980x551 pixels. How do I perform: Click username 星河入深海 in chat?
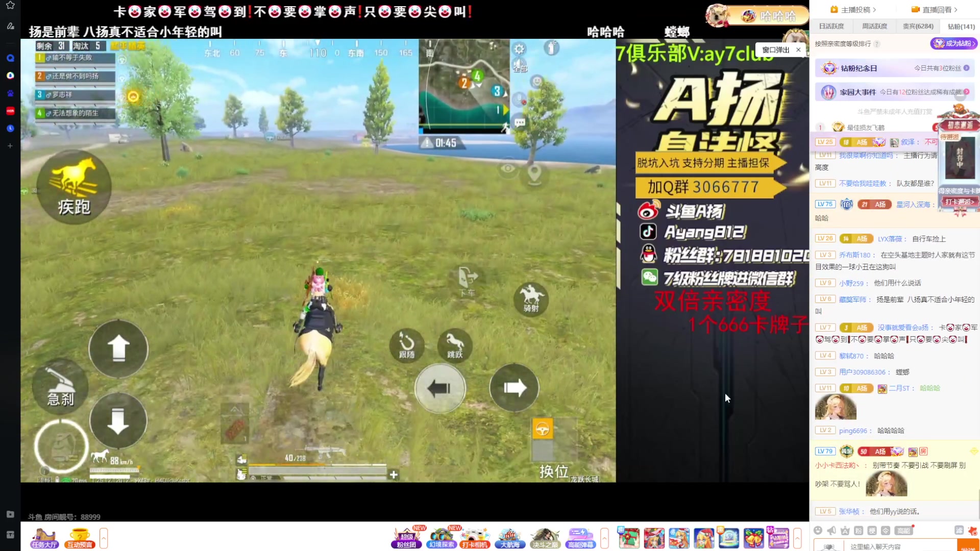[913, 205]
